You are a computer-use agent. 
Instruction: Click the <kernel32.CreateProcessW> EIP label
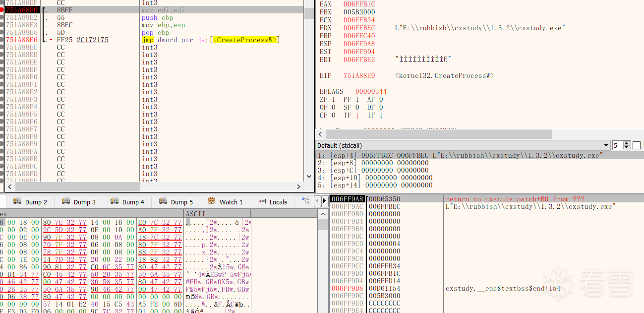click(445, 75)
